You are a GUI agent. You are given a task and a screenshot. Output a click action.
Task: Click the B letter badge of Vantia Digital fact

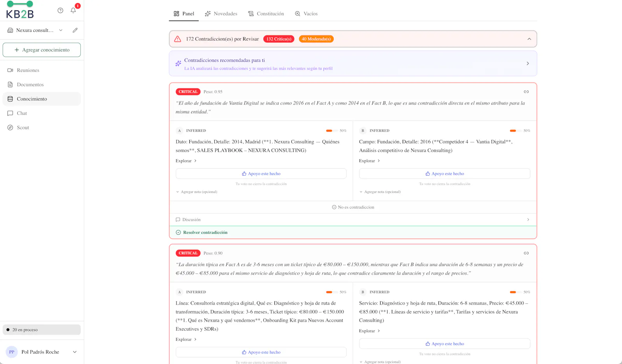point(363,131)
